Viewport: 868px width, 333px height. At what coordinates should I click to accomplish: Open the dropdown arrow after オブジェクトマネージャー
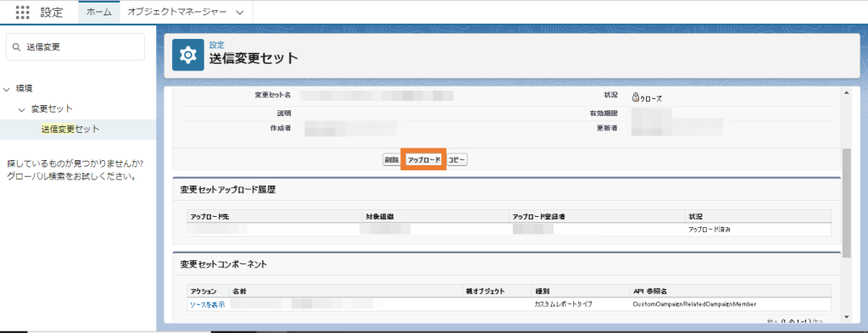pos(240,13)
